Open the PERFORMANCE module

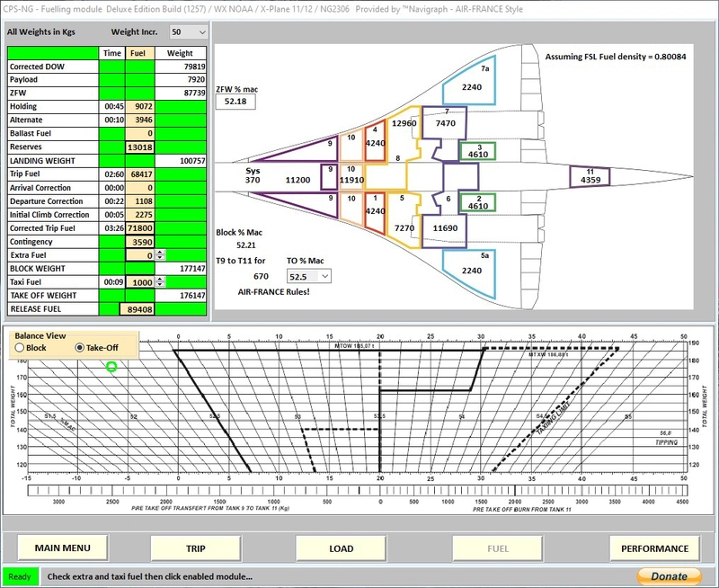coord(658,548)
